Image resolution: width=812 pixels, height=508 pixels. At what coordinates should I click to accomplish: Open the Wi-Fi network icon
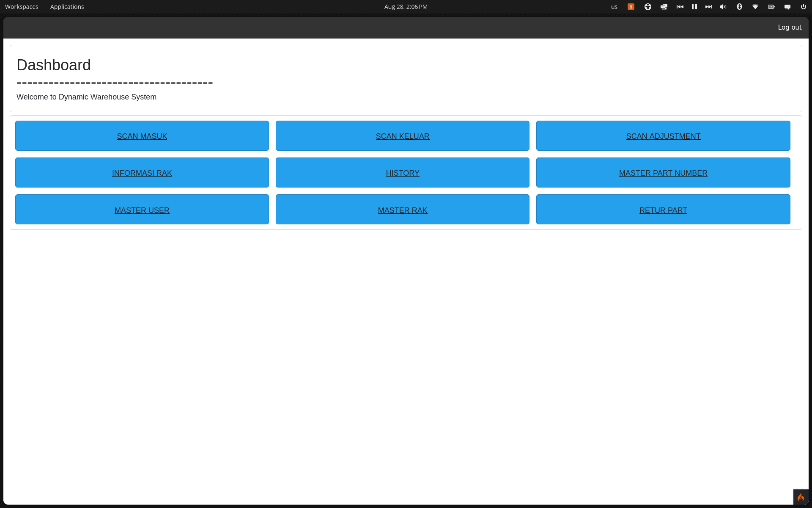pos(755,7)
